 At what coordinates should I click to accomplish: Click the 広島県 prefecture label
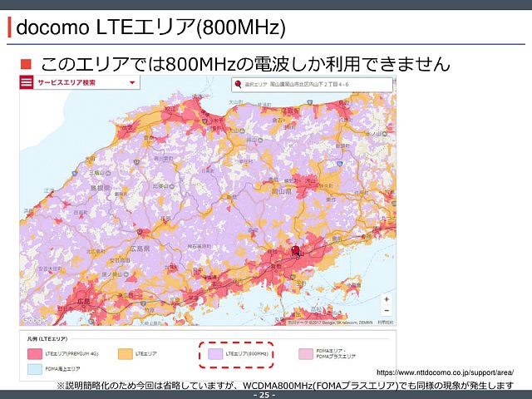(140, 249)
